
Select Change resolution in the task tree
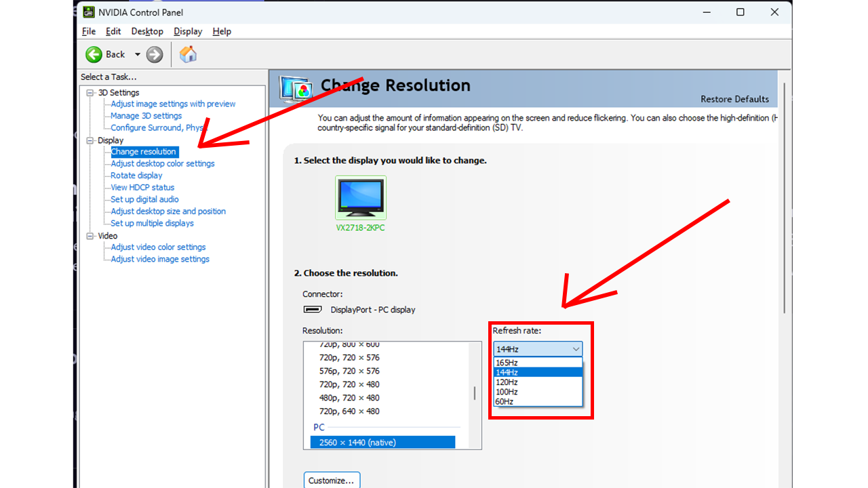[x=144, y=152]
